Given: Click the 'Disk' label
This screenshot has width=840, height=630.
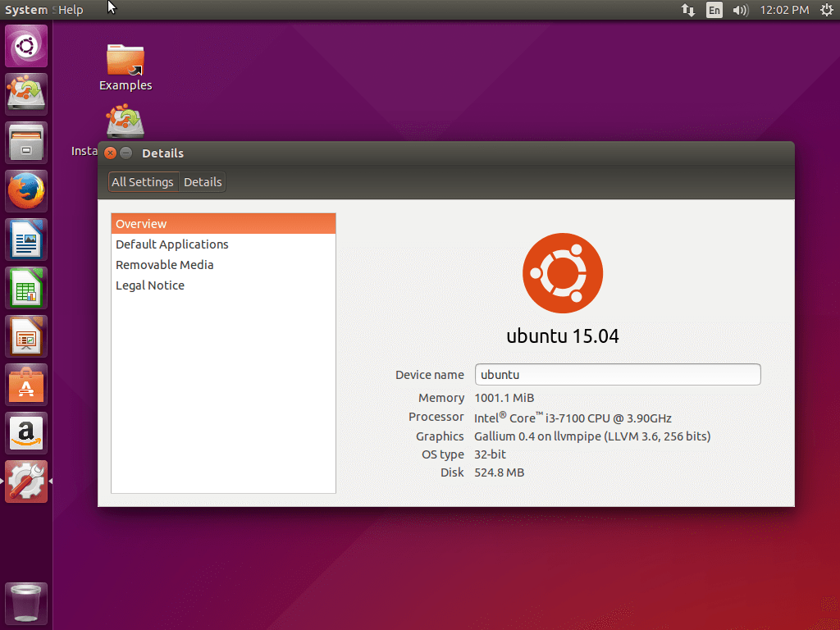Looking at the screenshot, I should [x=452, y=472].
